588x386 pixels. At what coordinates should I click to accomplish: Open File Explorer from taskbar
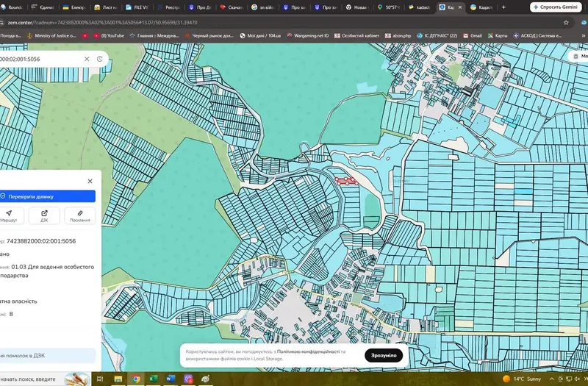(118, 379)
